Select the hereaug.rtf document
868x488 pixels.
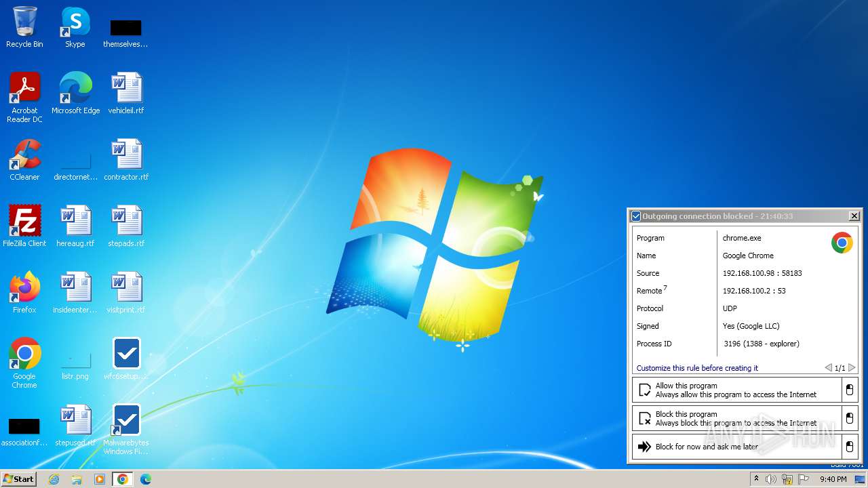75,226
